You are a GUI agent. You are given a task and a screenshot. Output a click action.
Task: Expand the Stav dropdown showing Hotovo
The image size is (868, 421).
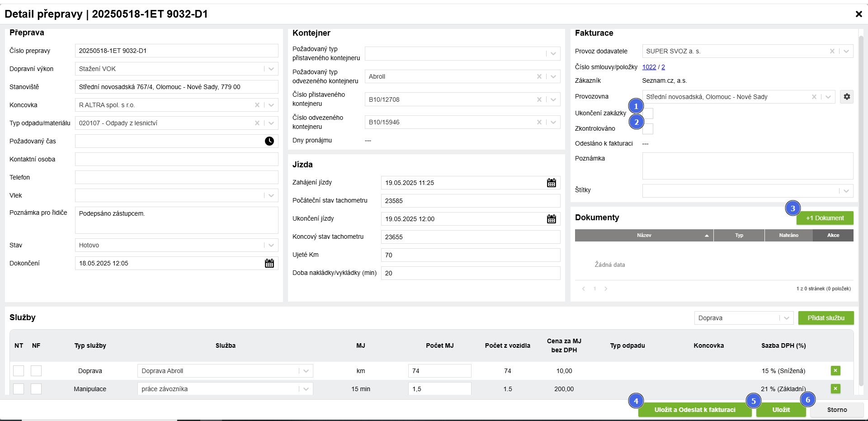[x=271, y=245]
